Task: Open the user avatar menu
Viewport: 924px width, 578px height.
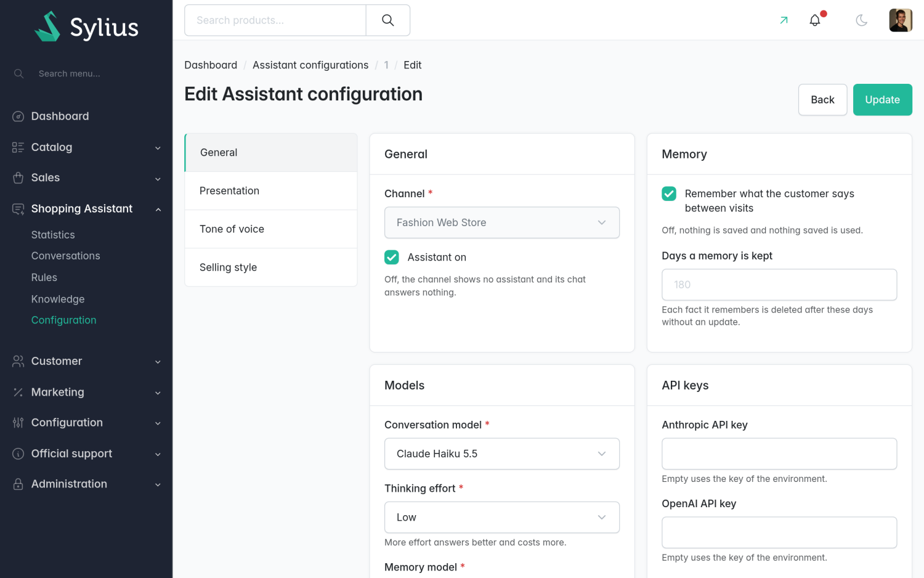Action: tap(901, 20)
